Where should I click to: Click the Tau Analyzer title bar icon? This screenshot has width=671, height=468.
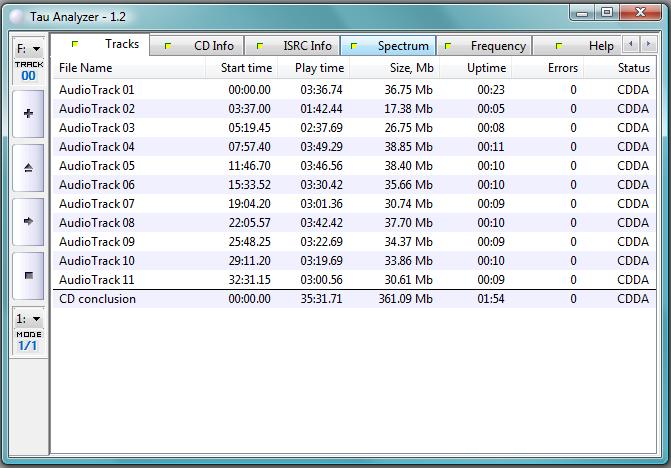pos(17,17)
